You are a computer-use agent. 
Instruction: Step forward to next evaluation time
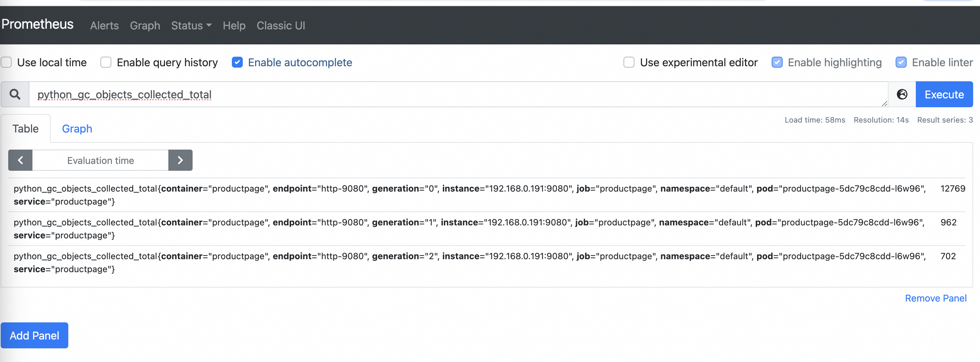point(180,160)
